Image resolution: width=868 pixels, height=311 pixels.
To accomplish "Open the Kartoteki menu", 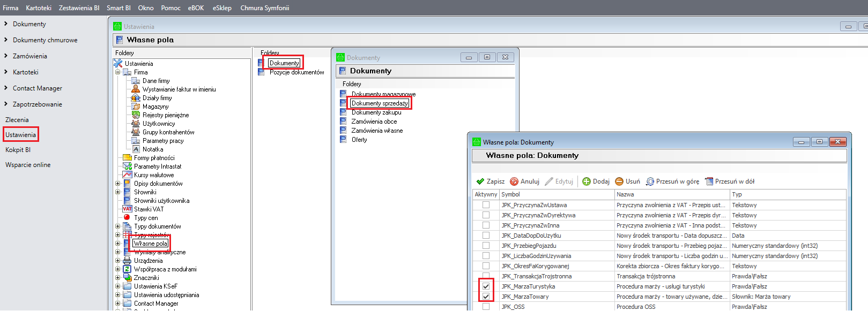I will pyautogui.click(x=39, y=8).
